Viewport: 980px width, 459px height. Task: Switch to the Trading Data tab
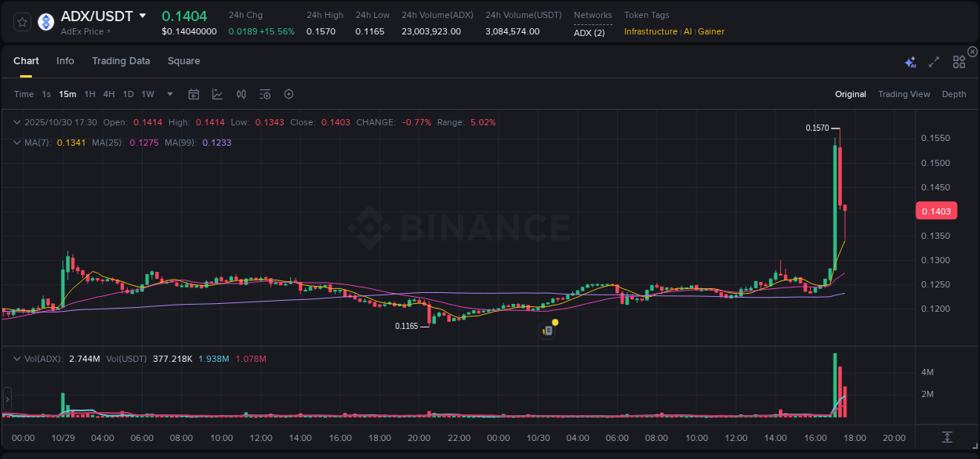[121, 60]
